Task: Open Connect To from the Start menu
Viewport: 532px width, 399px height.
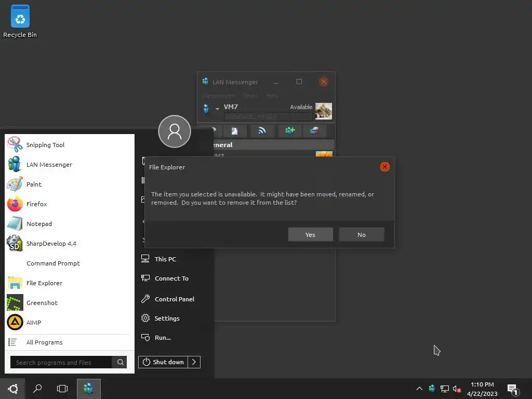Action: (x=165, y=278)
